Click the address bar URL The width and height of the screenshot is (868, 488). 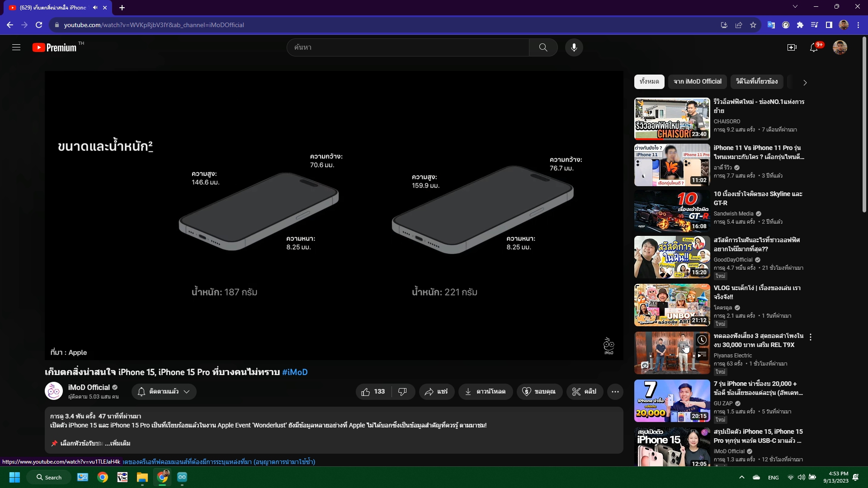tap(154, 25)
